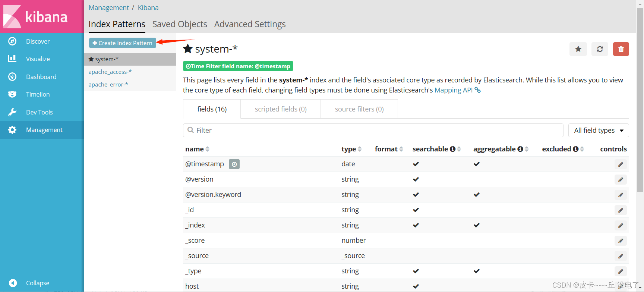Select the scripted fields (0) tab
Image resolution: width=644 pixels, height=292 pixels.
(281, 109)
